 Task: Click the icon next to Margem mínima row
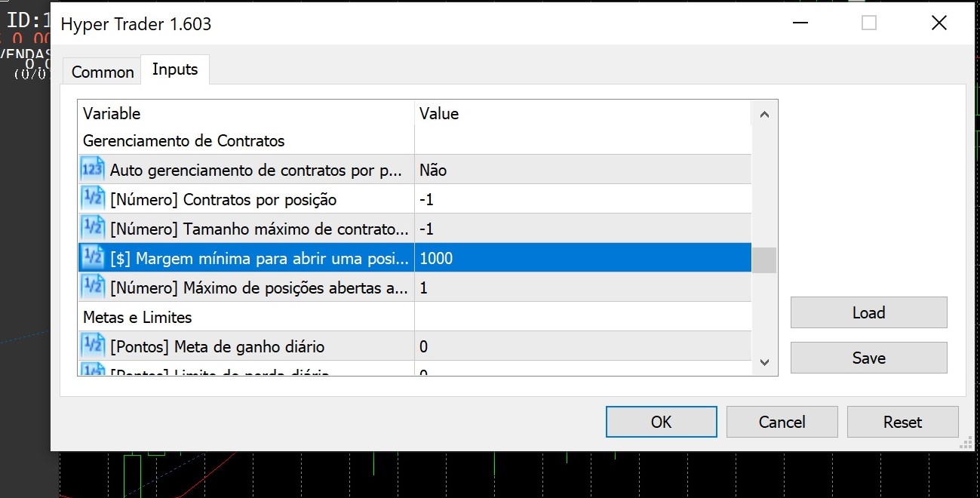[92, 258]
